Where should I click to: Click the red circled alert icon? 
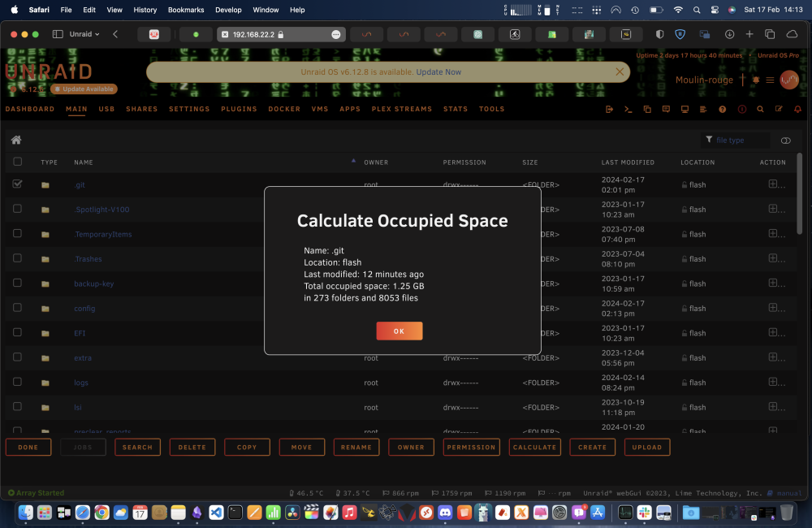point(742,110)
